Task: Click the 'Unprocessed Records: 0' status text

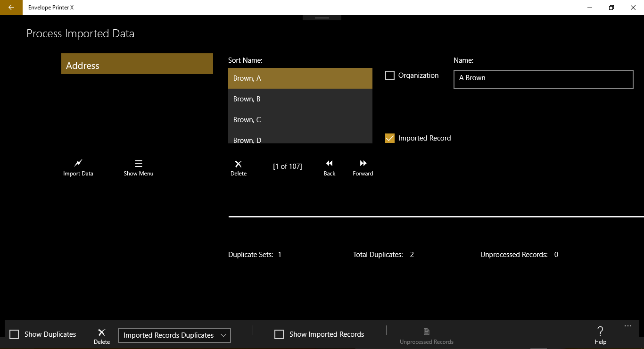Action: click(520, 255)
